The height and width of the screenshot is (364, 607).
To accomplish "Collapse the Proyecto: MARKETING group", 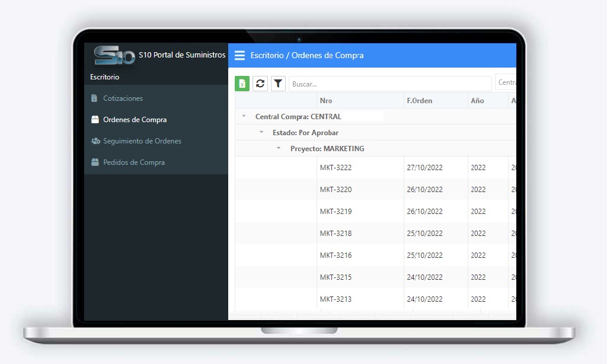I will [x=279, y=148].
